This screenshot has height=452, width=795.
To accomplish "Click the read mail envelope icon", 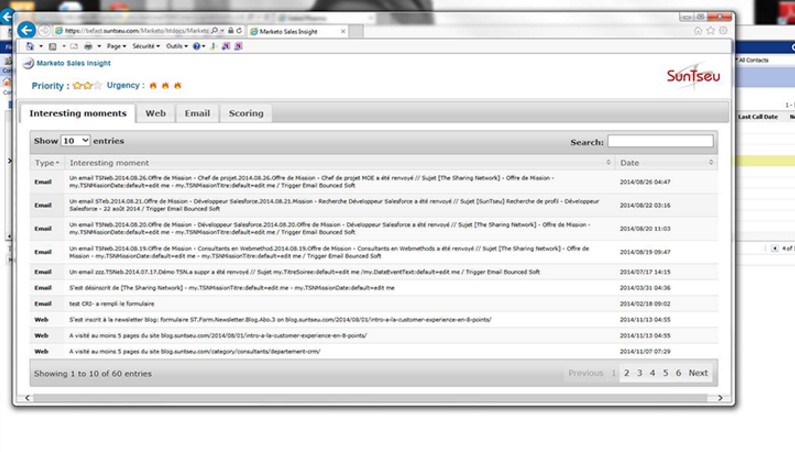I will coord(74,46).
